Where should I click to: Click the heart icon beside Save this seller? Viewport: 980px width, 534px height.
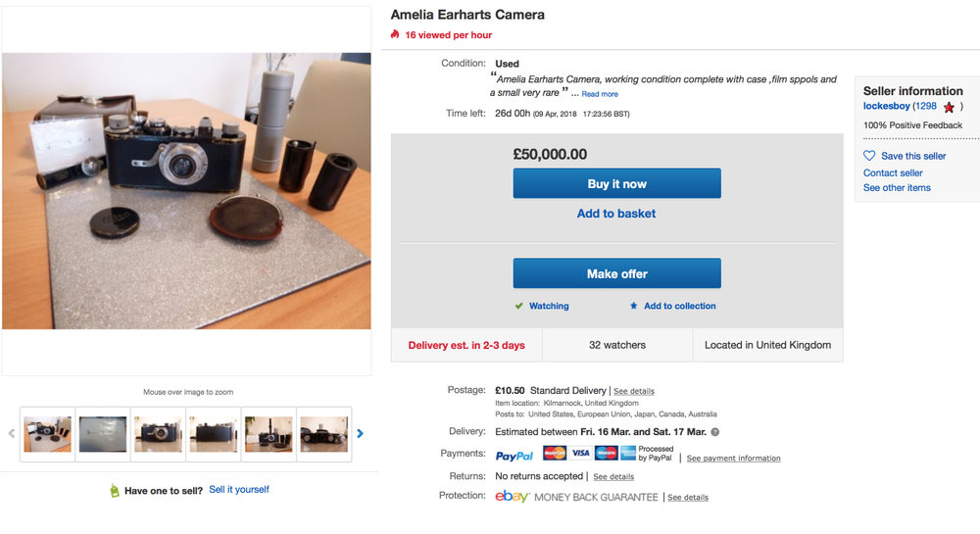click(869, 156)
